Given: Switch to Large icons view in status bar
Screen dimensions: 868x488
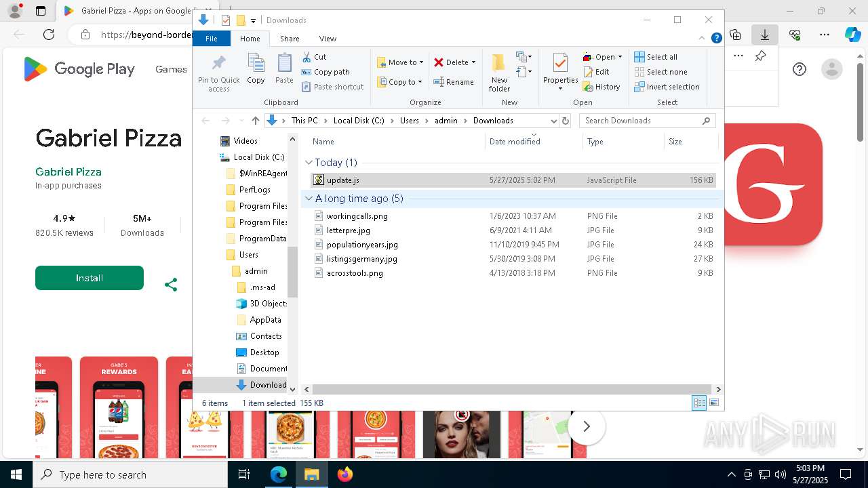Looking at the screenshot, I should [713, 403].
